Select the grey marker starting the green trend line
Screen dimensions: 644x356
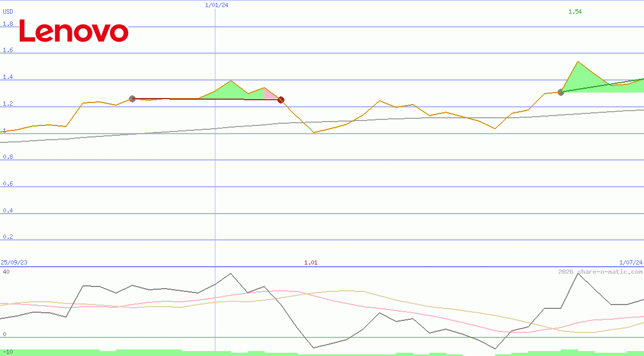click(561, 93)
